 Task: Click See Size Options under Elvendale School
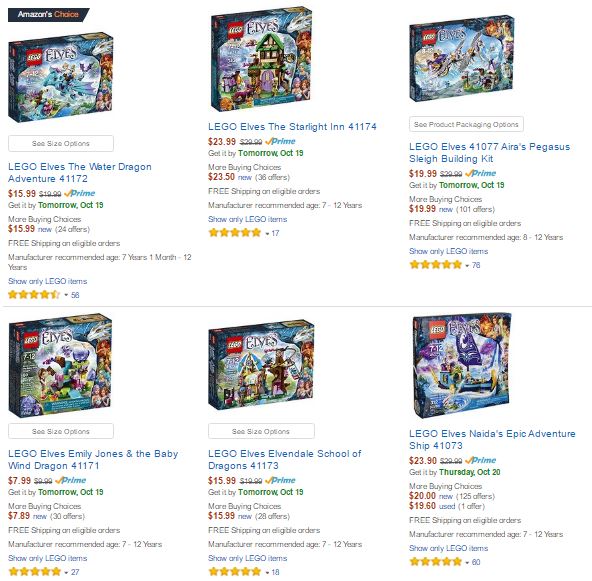[261, 431]
